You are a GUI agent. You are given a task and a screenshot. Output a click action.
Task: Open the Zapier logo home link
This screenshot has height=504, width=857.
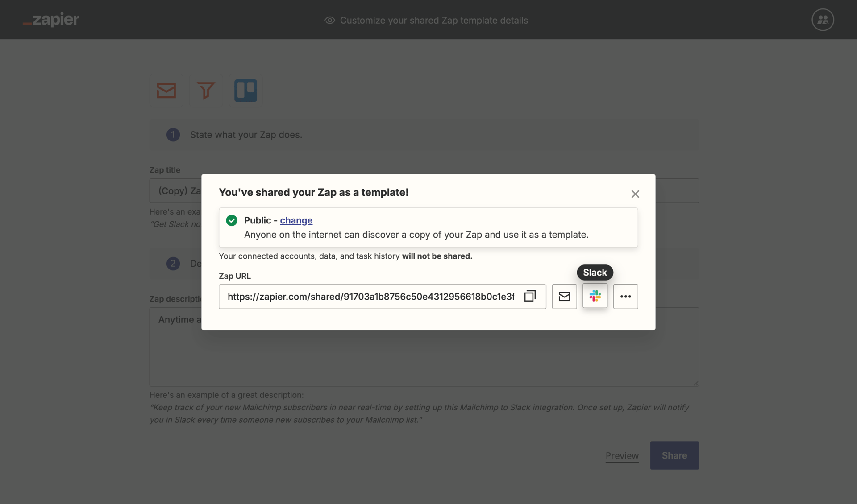coord(50,20)
